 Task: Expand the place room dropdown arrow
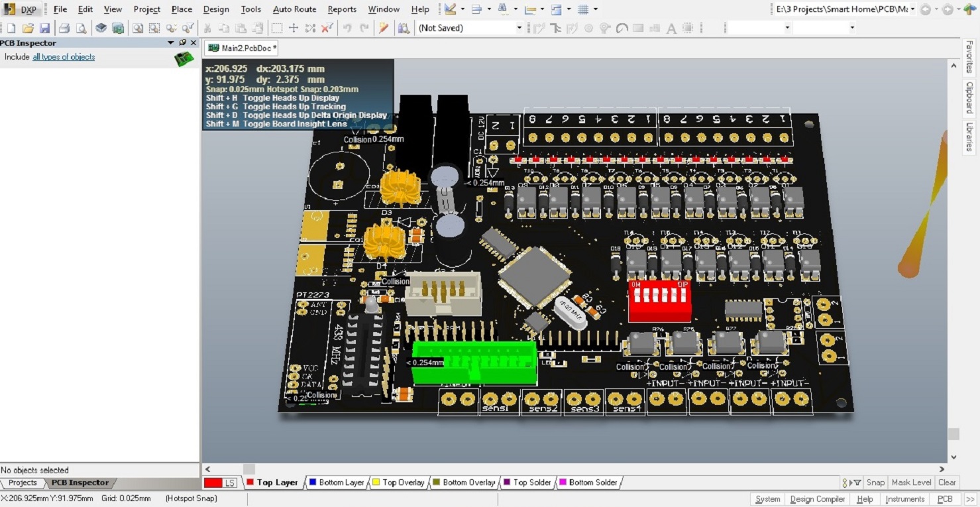pyautogui.click(x=569, y=9)
